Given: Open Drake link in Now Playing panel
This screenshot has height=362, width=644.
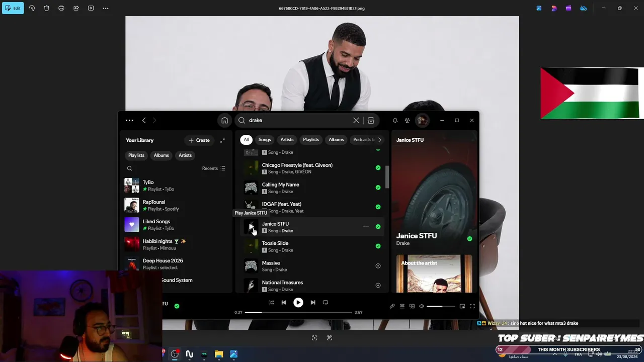Looking at the screenshot, I should point(403,243).
